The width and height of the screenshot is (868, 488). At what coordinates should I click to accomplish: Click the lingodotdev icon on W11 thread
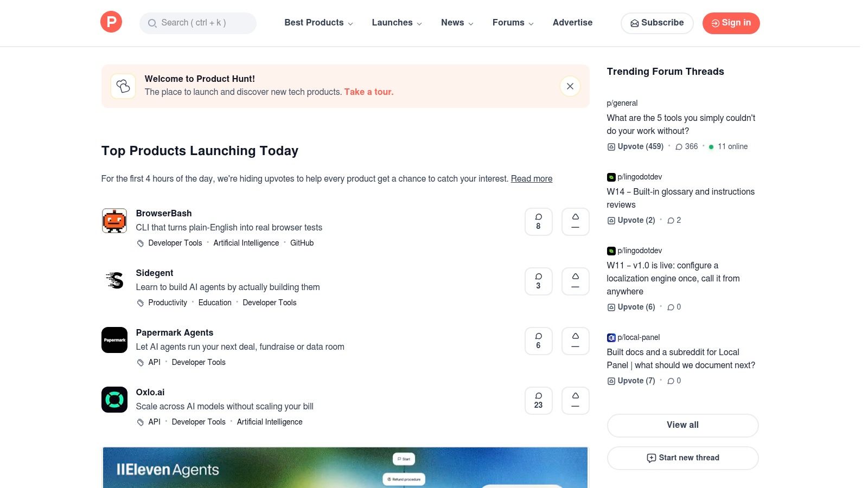[611, 251]
